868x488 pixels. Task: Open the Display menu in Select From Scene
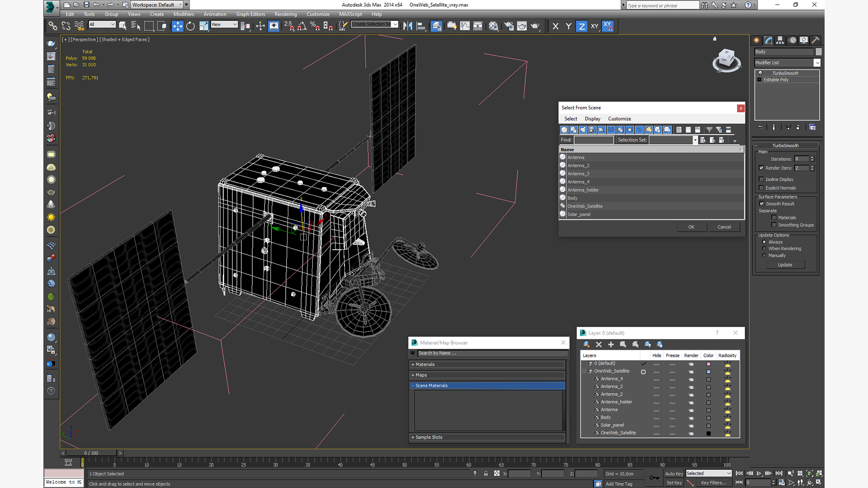(592, 119)
